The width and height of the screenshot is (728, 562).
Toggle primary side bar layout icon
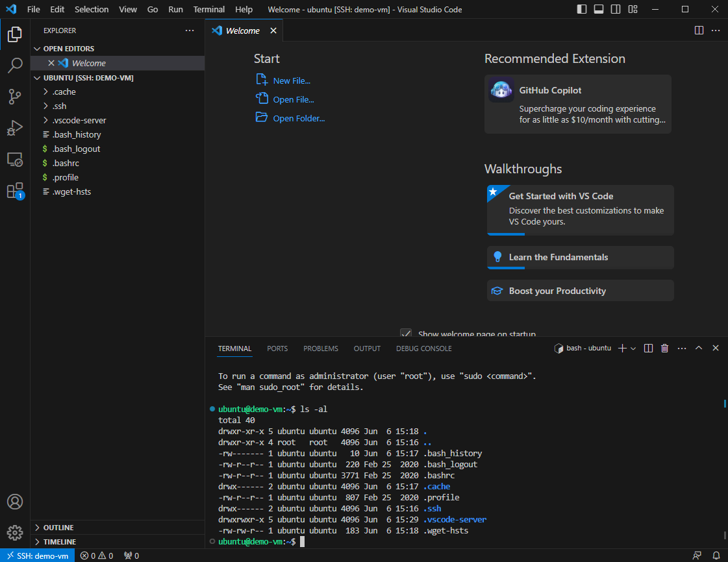pos(582,9)
